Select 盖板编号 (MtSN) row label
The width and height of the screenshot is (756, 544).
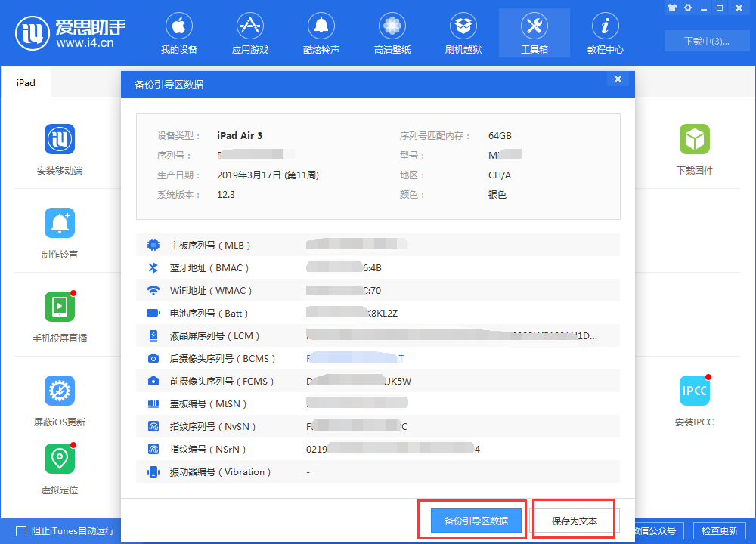[x=209, y=403]
